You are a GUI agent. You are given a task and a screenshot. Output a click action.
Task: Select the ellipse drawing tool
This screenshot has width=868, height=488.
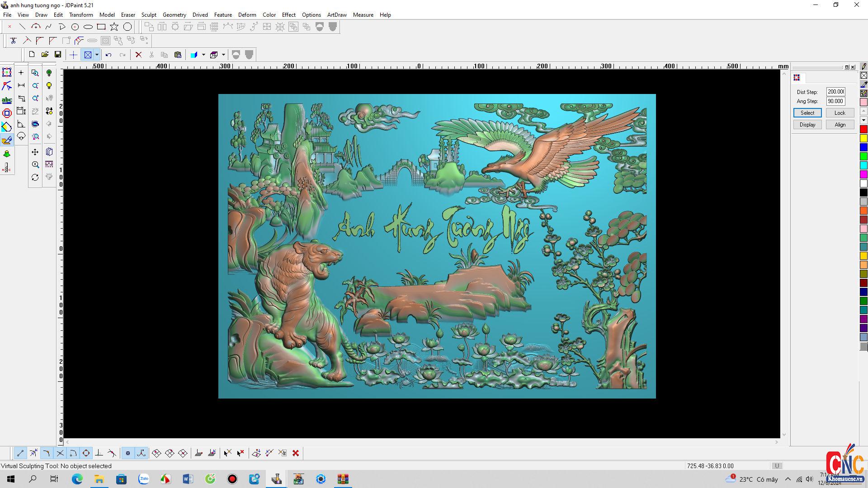pos(88,27)
